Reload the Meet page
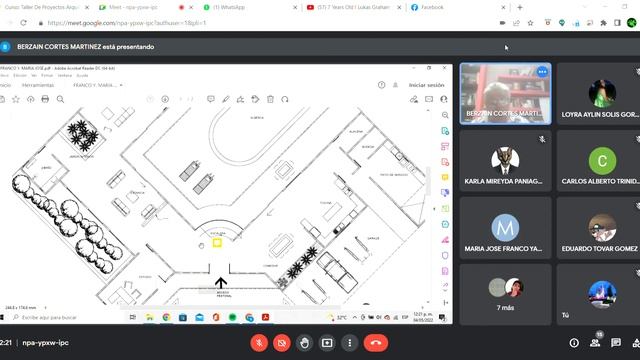The image size is (640, 360). pos(23,23)
